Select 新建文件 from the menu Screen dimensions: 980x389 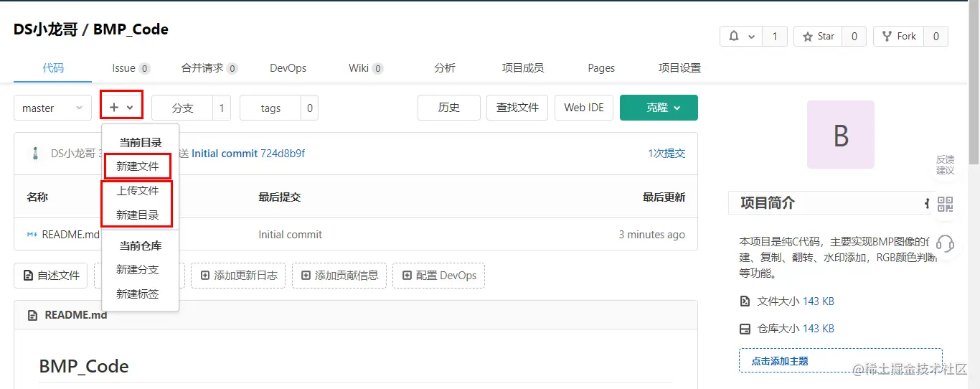[138, 167]
